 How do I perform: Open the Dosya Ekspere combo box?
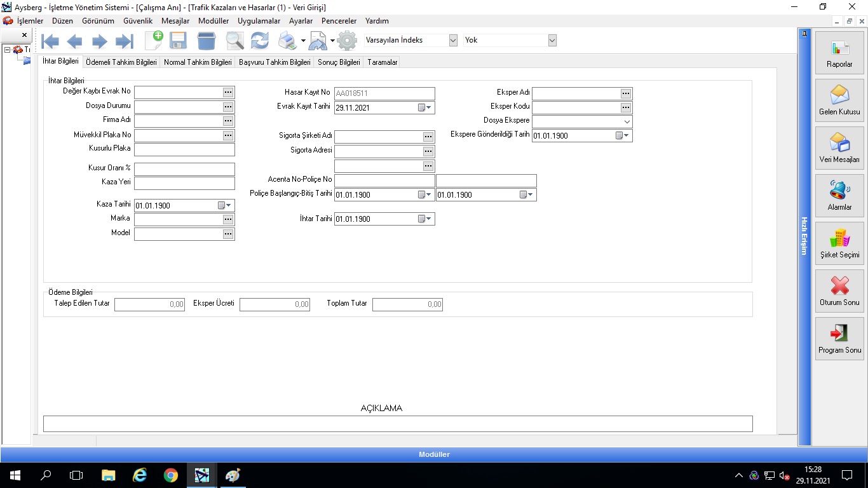click(x=627, y=121)
